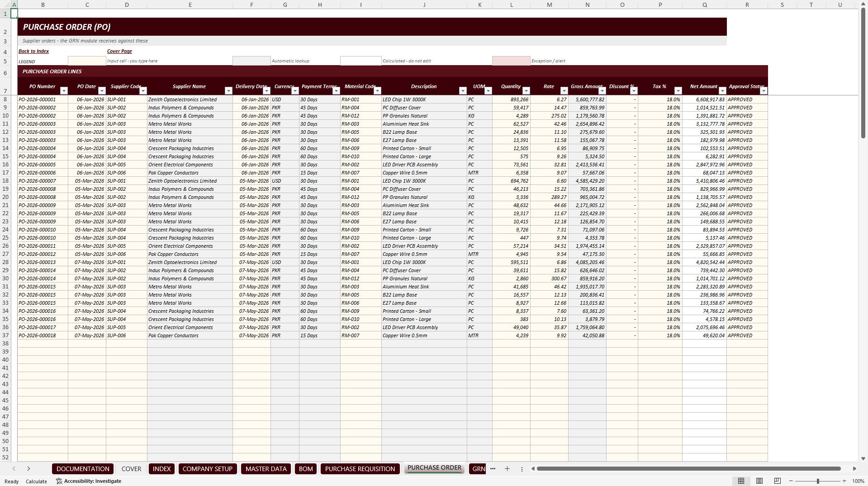Show more sheet tabs with the ellipsis

pos(493,469)
